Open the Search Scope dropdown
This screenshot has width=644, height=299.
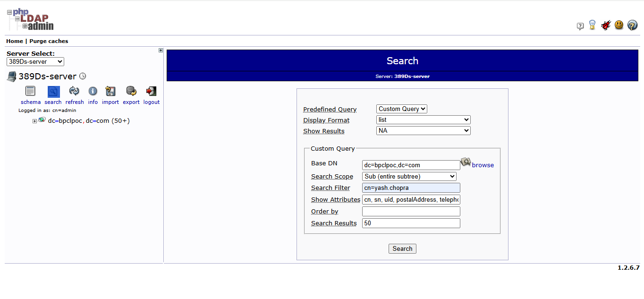[409, 176]
